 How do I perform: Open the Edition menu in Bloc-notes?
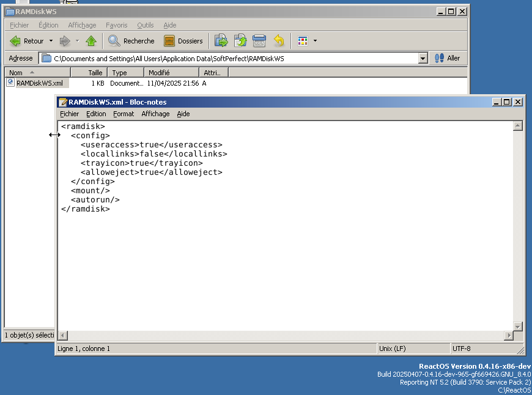pos(96,114)
